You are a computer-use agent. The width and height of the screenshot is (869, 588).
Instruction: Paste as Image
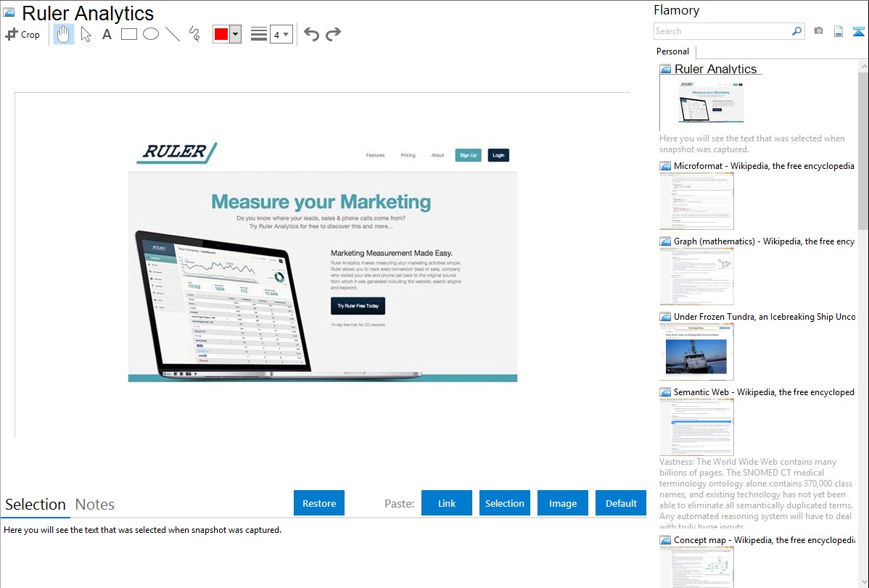563,503
